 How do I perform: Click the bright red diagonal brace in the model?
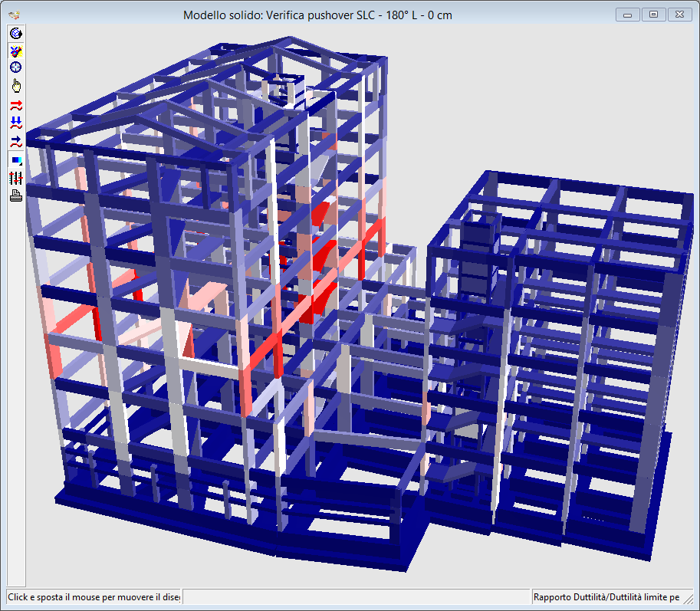tap(265, 350)
